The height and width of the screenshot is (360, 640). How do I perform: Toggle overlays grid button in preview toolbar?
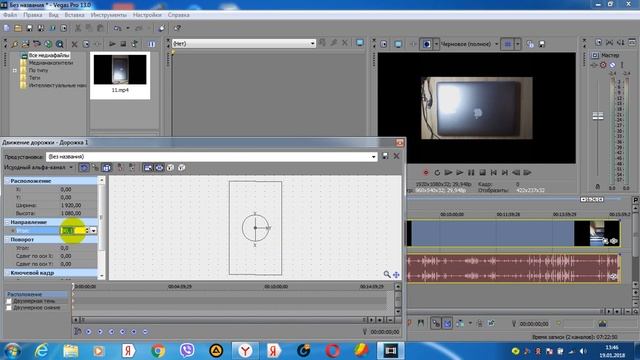click(x=508, y=44)
